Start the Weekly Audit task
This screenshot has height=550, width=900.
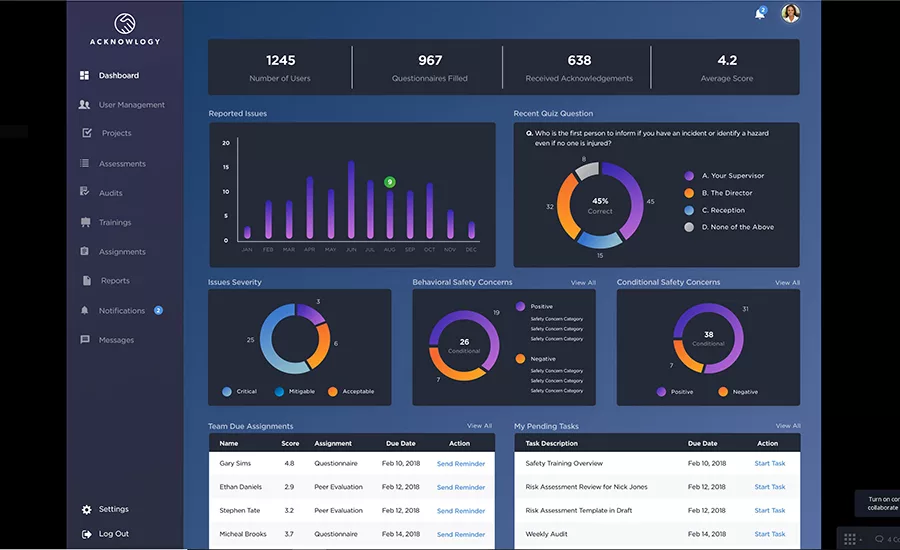tap(770, 534)
